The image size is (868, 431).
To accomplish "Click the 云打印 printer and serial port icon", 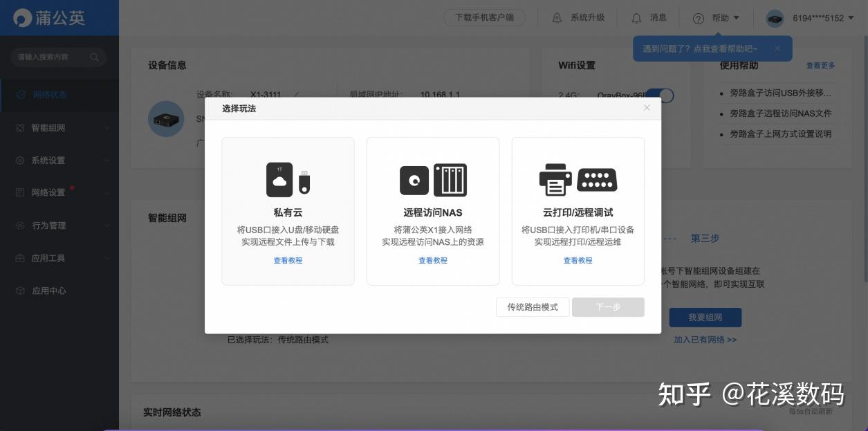I will (578, 180).
